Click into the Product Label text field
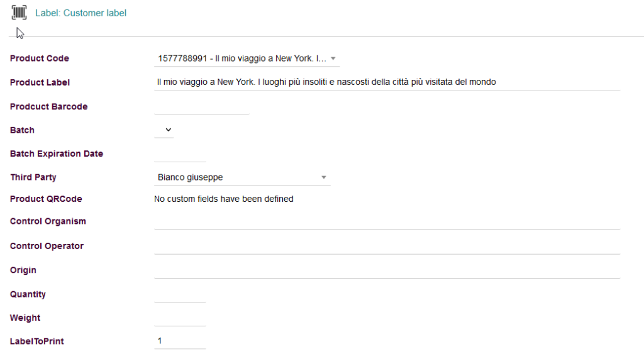 point(387,82)
